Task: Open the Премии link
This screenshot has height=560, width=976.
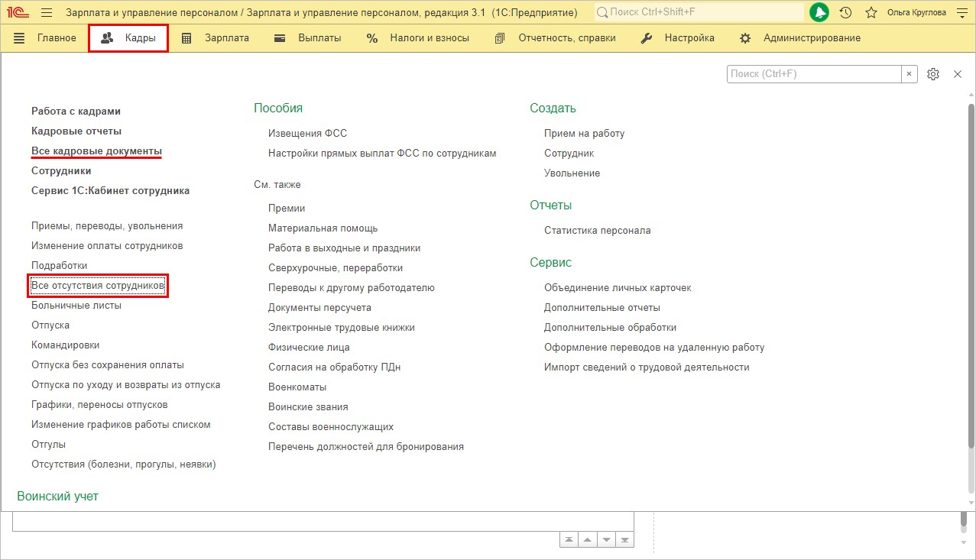Action: 287,209
